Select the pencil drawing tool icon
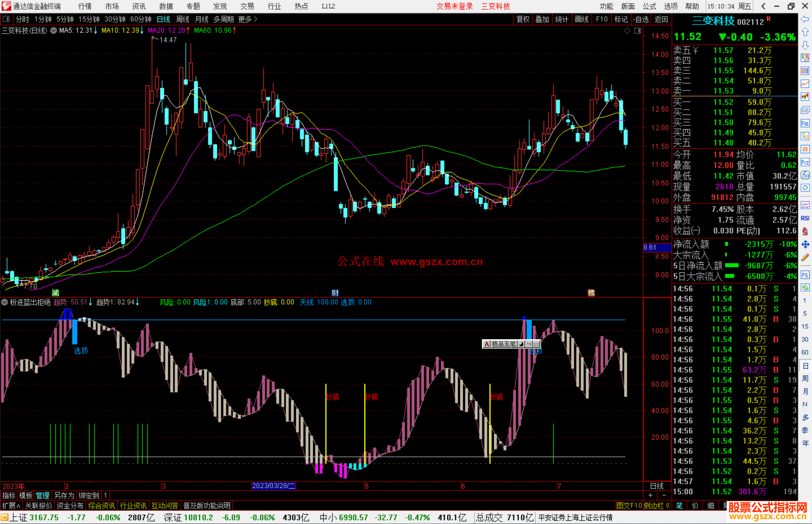Image resolution: width=812 pixels, height=524 pixels. [x=805, y=257]
